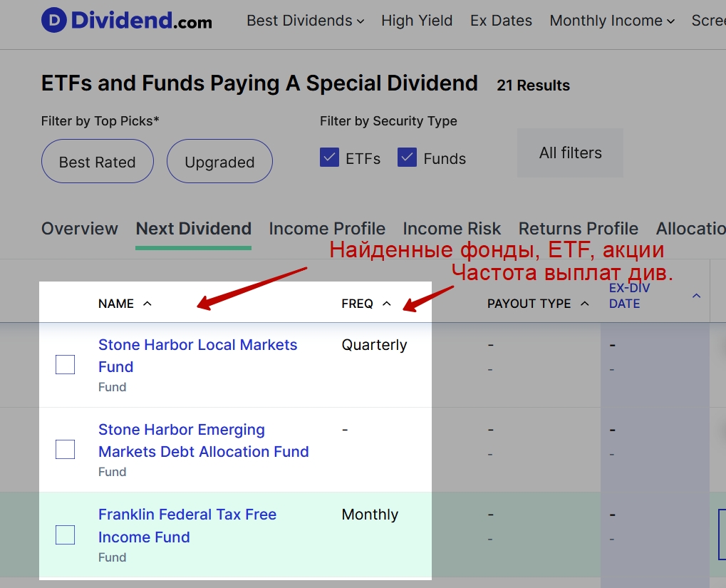Click the Dividend.com logo
726x588 pixels.
tap(127, 21)
